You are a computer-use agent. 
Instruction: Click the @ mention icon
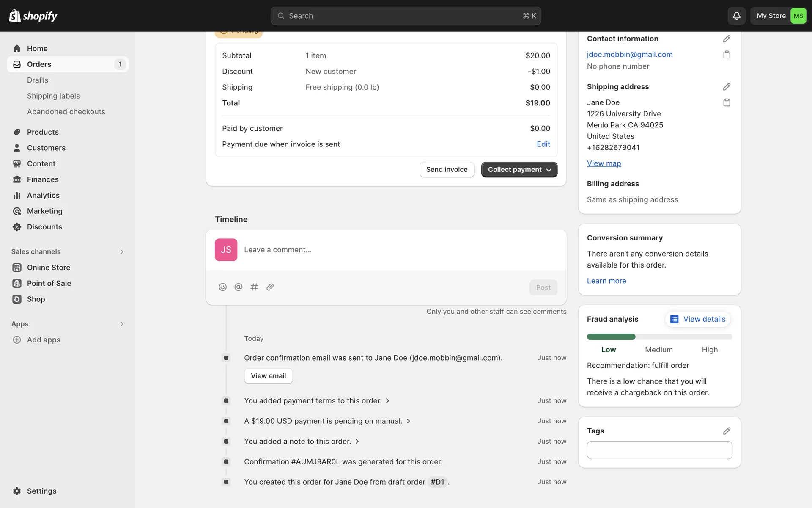239,287
